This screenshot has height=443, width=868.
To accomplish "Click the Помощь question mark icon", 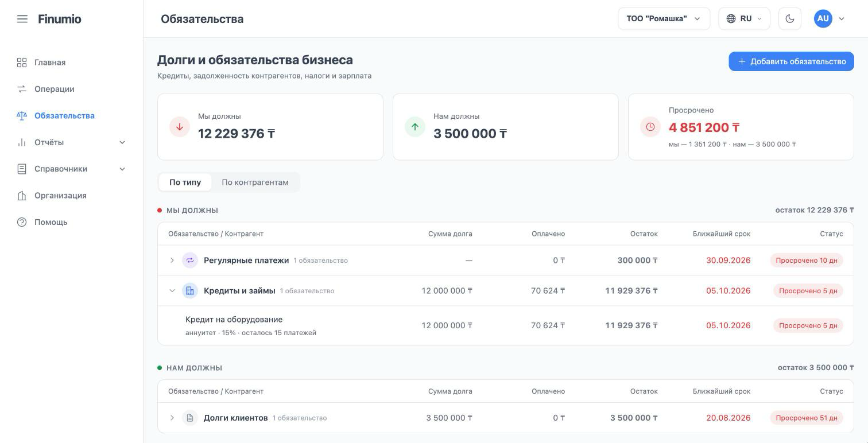I will coord(22,222).
